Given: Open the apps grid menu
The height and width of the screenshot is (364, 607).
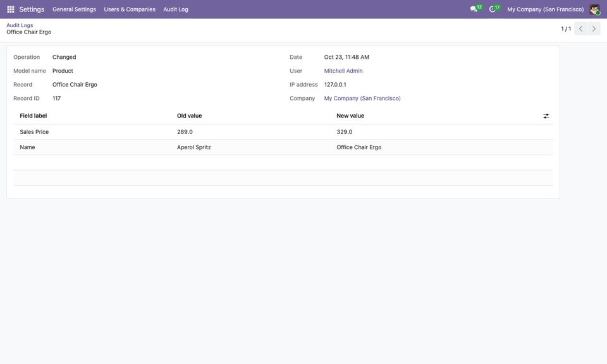Looking at the screenshot, I should pos(11,9).
